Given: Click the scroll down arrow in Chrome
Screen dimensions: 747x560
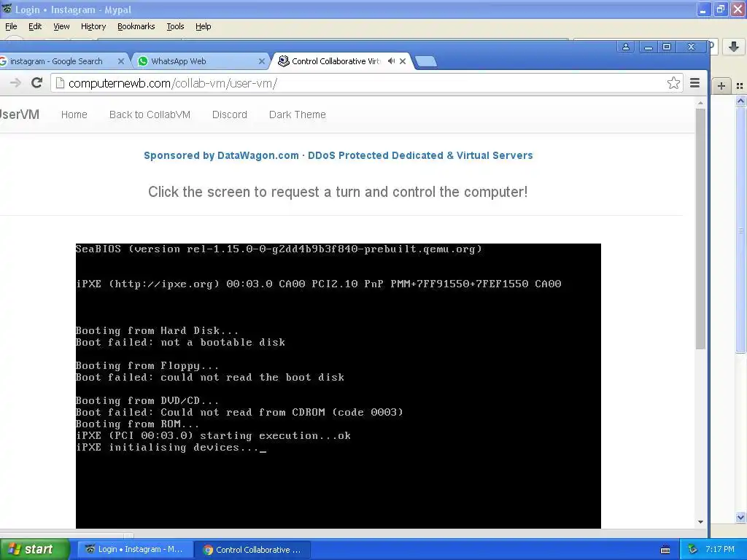Looking at the screenshot, I should click(x=700, y=522).
